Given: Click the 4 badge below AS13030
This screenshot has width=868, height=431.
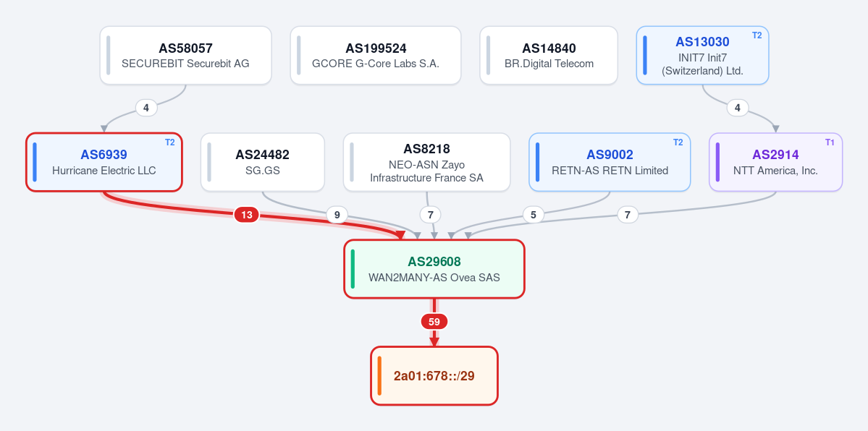Looking at the screenshot, I should 738,108.
